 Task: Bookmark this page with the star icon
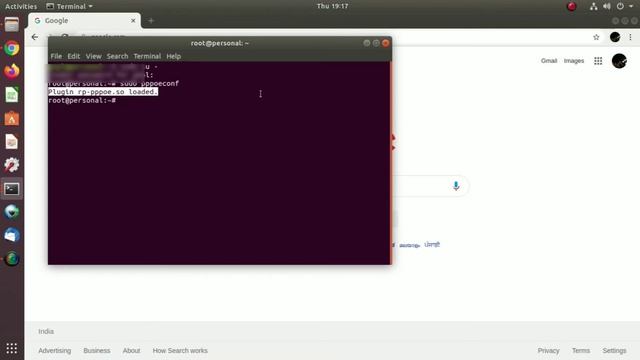(x=596, y=37)
